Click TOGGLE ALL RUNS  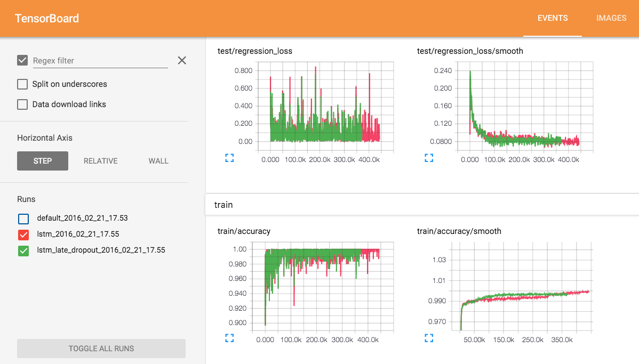coord(101,348)
